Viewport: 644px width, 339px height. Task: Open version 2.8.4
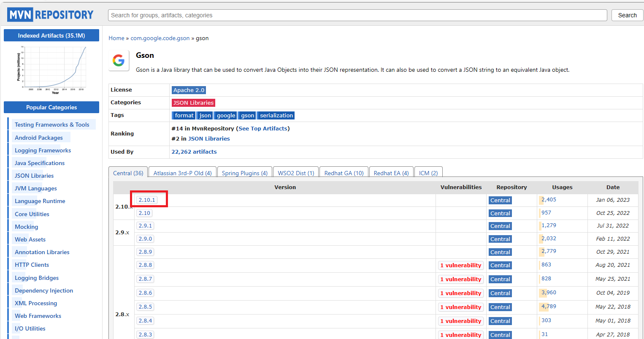(x=145, y=320)
